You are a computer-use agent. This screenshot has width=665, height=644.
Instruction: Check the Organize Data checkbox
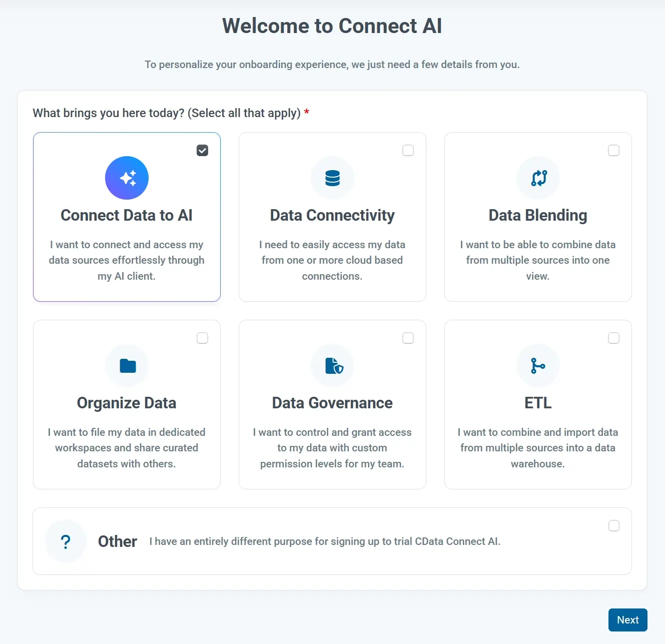click(x=202, y=338)
